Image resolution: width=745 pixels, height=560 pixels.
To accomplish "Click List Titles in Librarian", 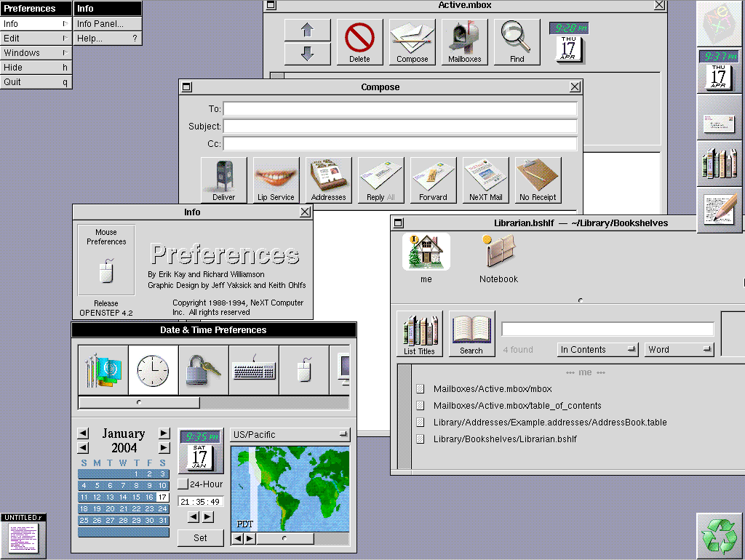I will [420, 334].
